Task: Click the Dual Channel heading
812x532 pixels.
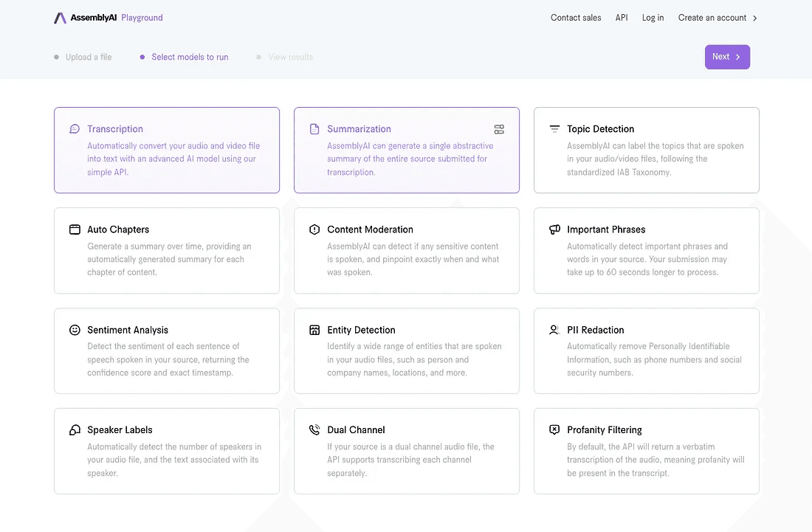Action: pyautogui.click(x=356, y=429)
